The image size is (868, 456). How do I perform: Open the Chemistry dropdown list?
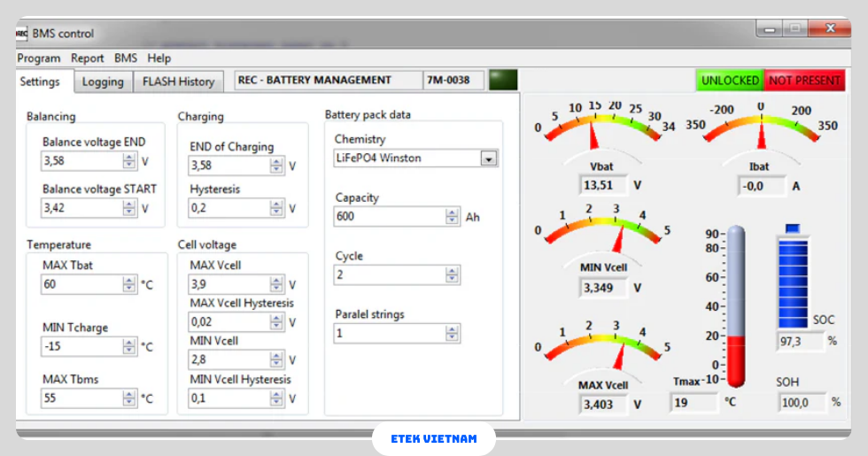(x=488, y=158)
